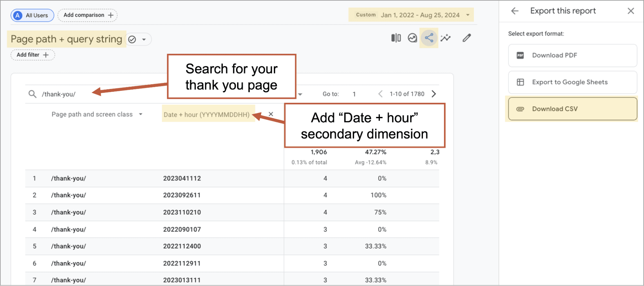The image size is (644, 286).
Task: Click the Share this report icon
Action: 429,38
